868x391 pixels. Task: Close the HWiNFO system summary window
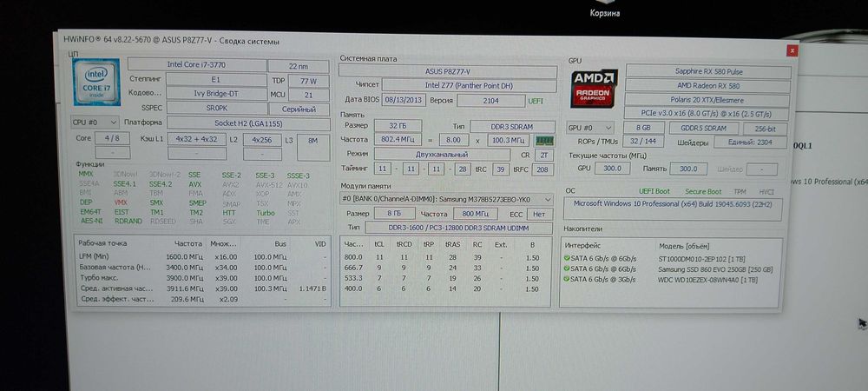(x=792, y=51)
